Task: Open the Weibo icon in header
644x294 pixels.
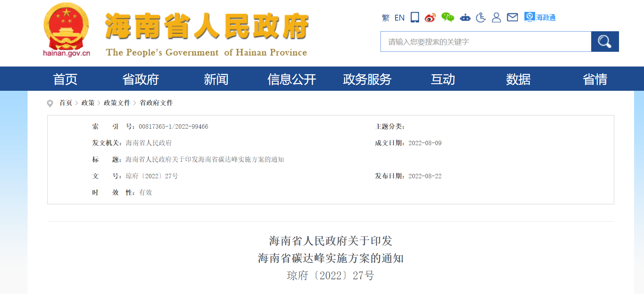Action: coord(430,18)
